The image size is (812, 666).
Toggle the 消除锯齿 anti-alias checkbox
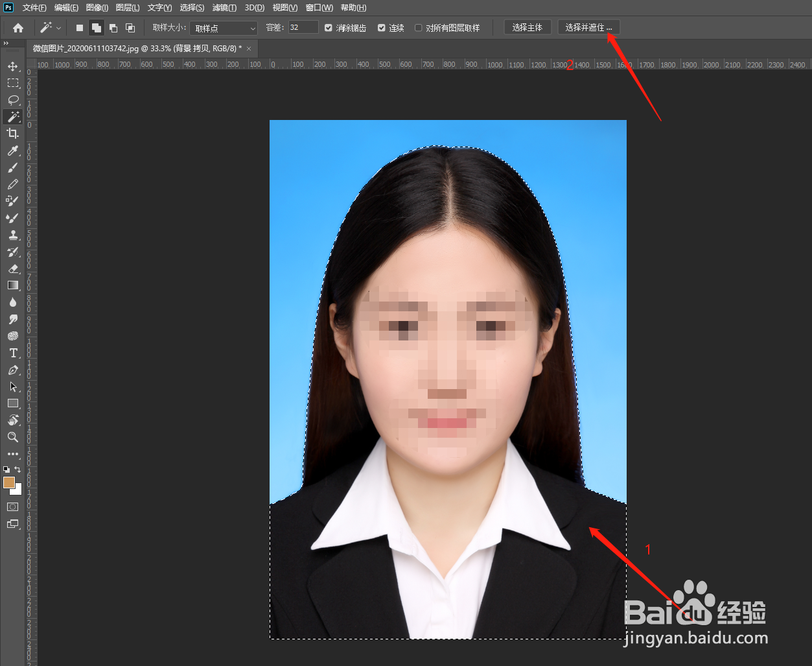(329, 28)
